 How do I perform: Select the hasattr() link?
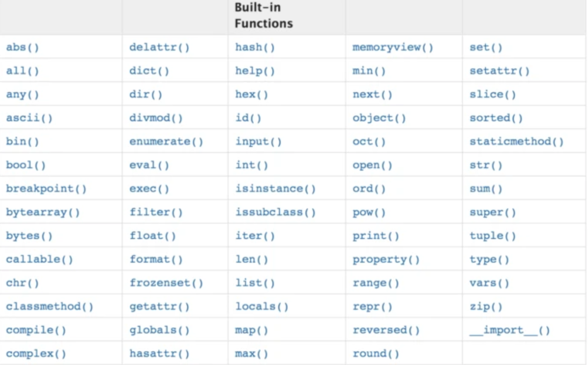[159, 354]
